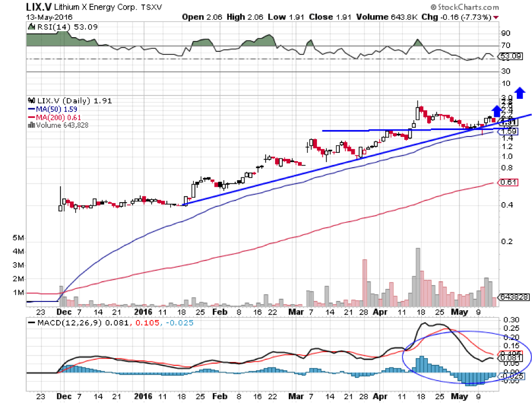
Task: Click the Open 2.06 value in the header
Action: 202,17
